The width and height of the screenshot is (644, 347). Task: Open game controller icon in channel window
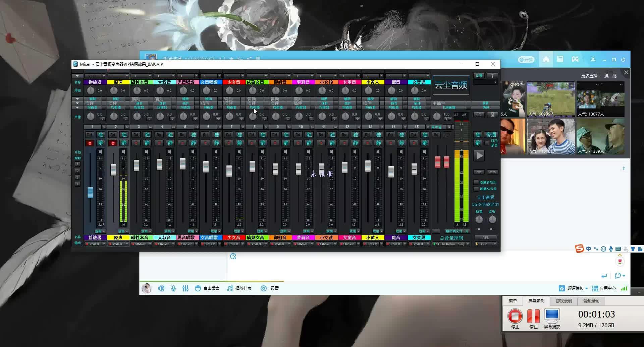pyautogui.click(x=575, y=59)
